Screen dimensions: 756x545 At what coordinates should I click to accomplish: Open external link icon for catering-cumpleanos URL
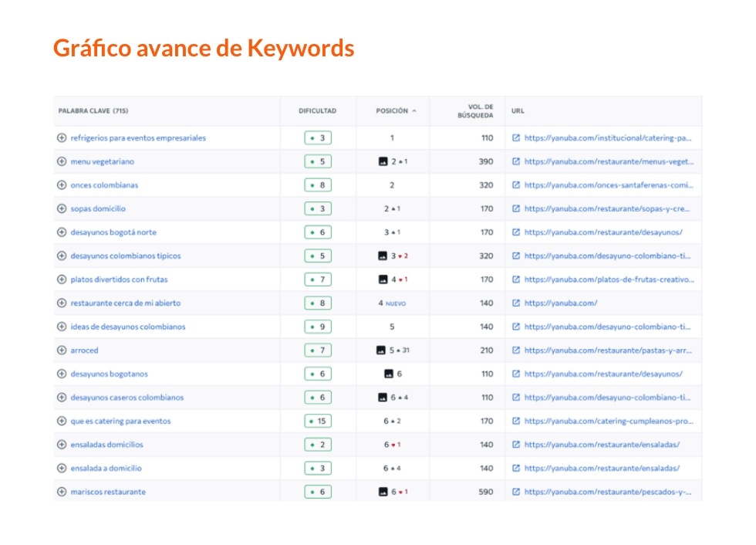[x=516, y=421]
